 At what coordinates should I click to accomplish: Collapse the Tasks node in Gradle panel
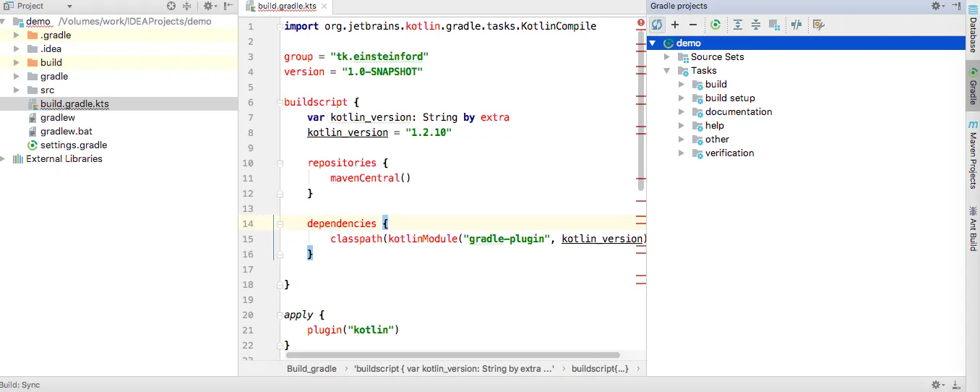coord(667,71)
